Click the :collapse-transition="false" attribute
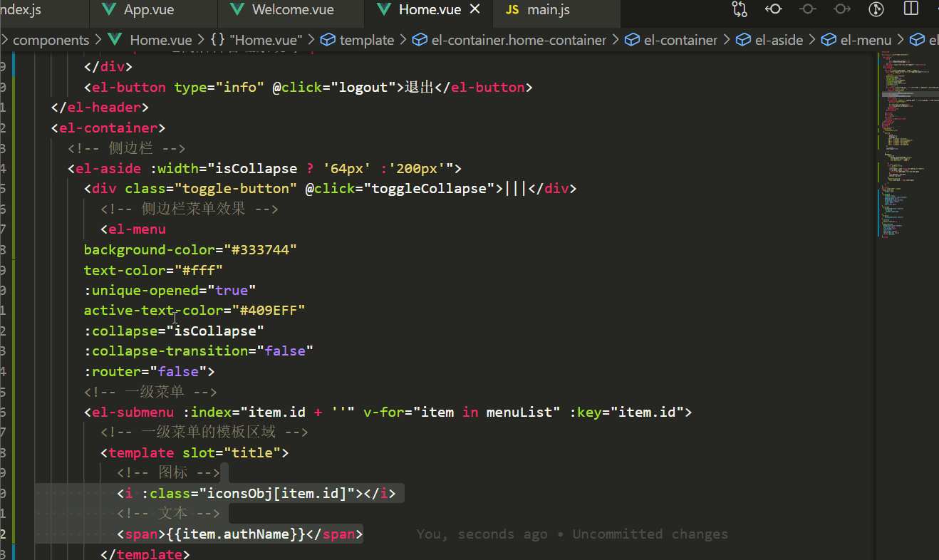939x560 pixels. point(199,351)
